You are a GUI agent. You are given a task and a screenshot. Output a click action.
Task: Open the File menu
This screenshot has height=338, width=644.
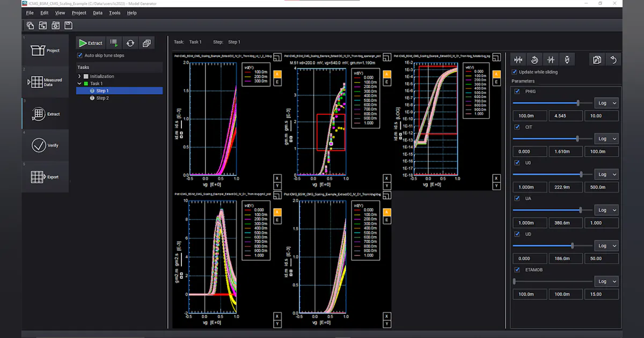click(30, 13)
